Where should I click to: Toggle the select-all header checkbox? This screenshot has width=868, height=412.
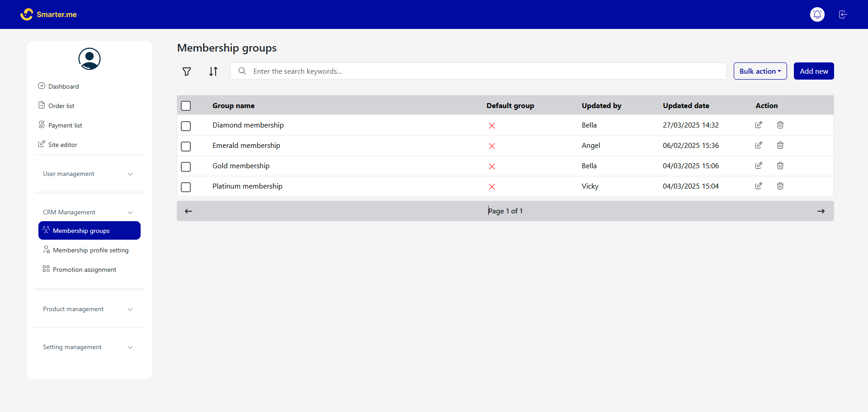point(186,106)
